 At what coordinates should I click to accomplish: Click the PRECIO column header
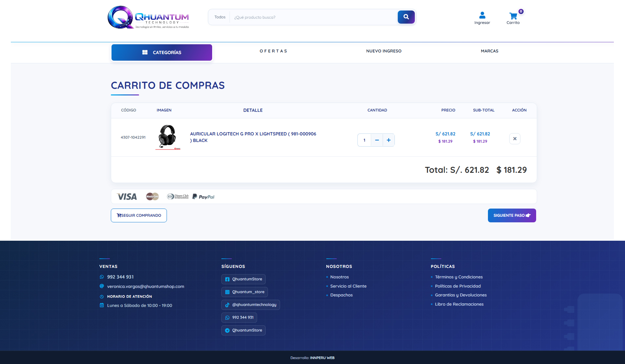tap(448, 110)
